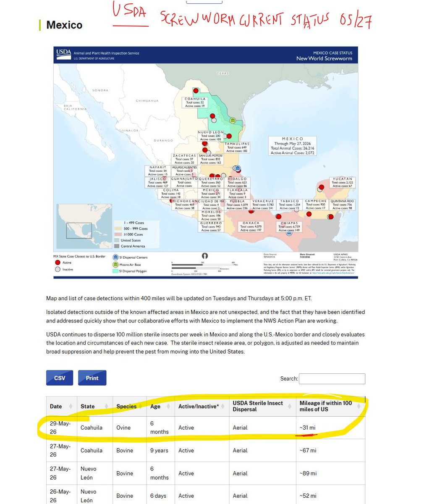Select the ~67 mi mileage cell
This screenshot has height=504, width=424.
(x=330, y=450)
